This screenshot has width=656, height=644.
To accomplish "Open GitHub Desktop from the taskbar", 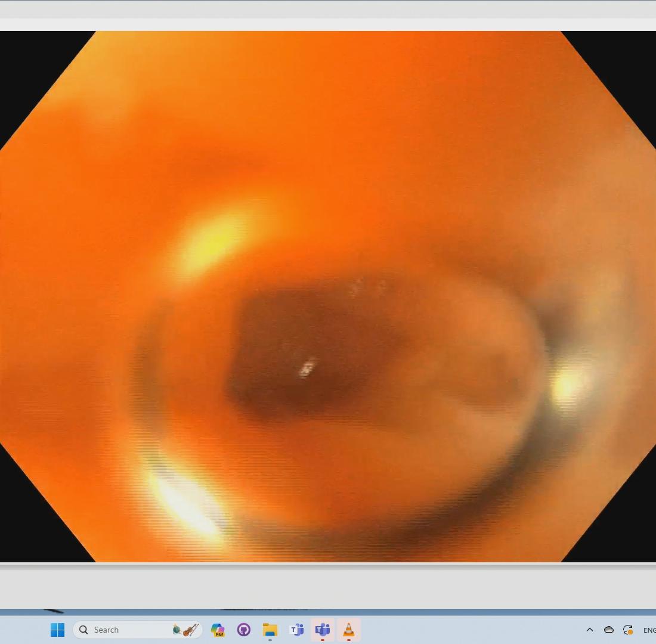I will tap(244, 629).
